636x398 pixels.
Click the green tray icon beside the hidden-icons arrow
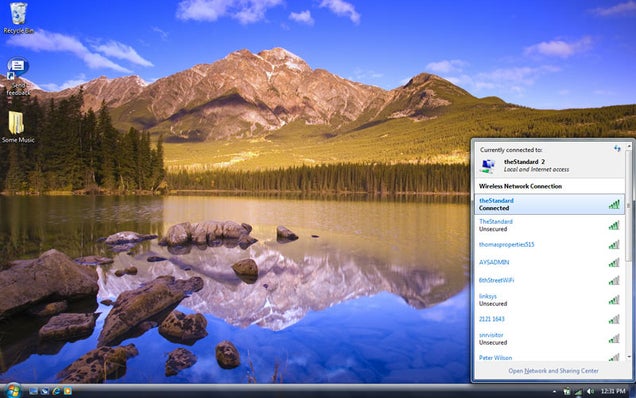tap(567, 392)
